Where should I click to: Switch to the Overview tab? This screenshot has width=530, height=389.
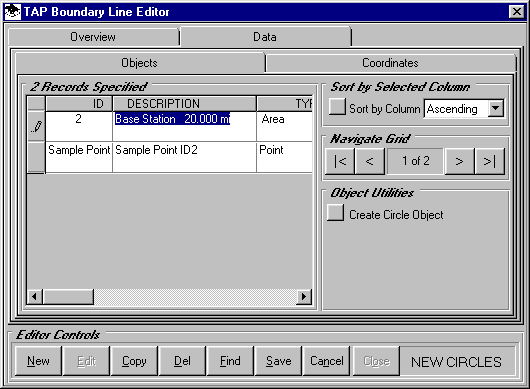coord(93,37)
